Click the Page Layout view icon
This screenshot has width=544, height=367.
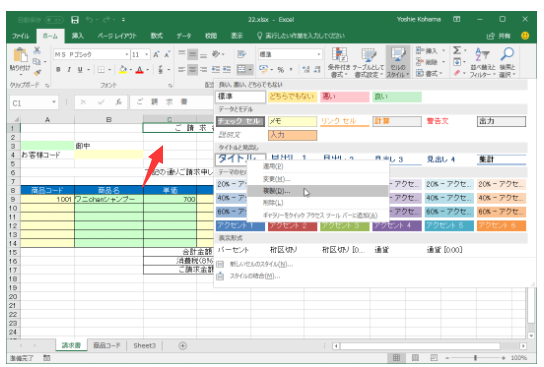click(x=415, y=358)
